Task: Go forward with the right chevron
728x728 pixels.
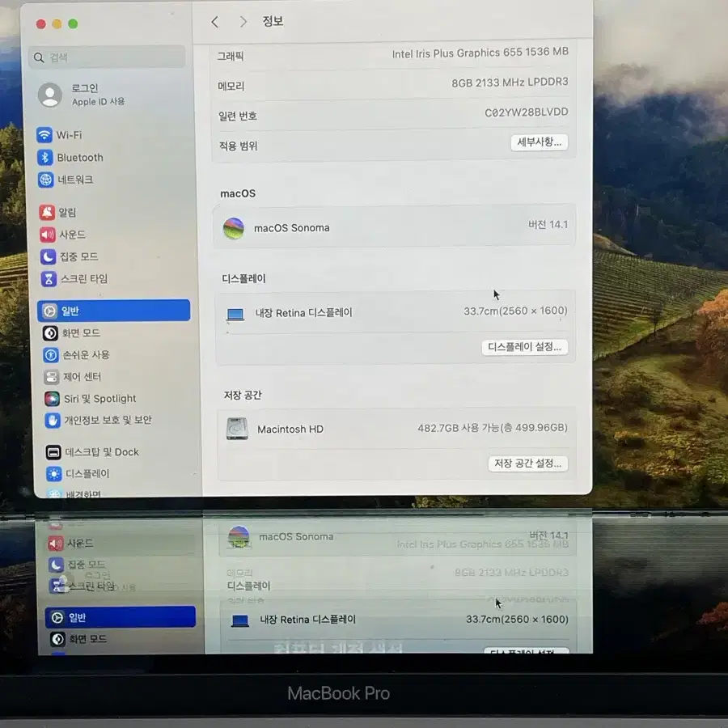Action: pyautogui.click(x=243, y=21)
